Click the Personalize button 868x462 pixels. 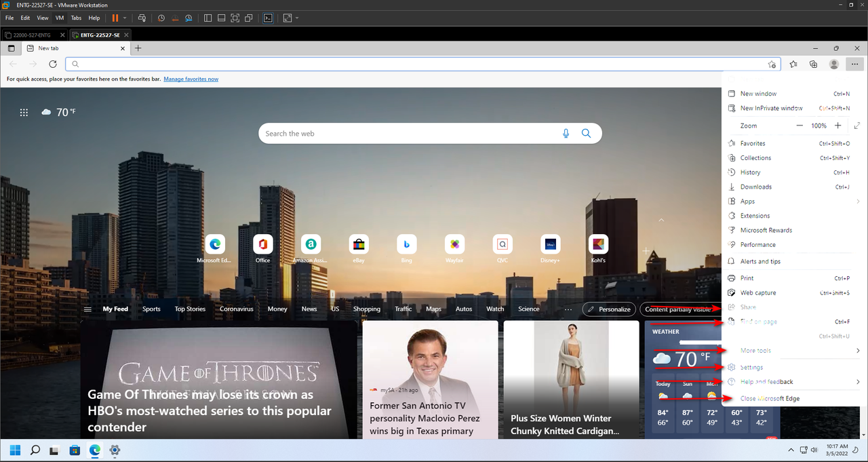coord(609,309)
